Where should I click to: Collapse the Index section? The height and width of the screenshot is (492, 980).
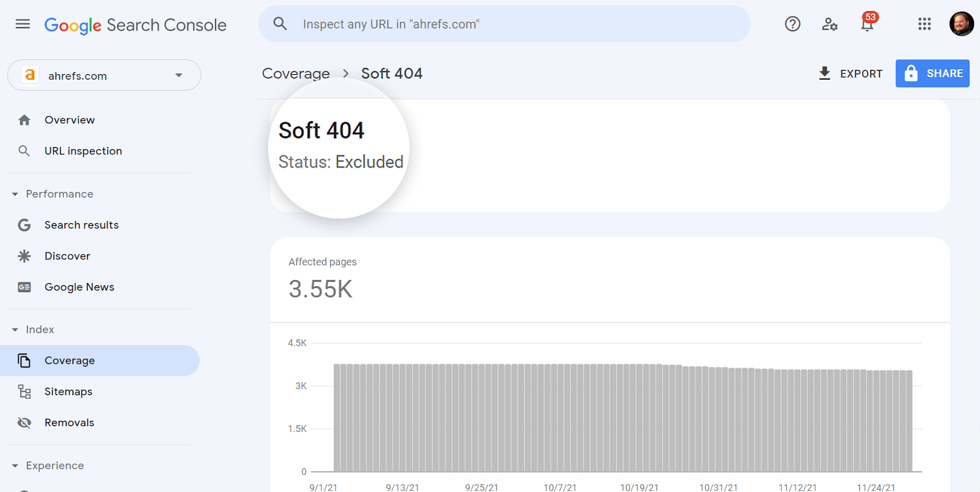(x=14, y=330)
